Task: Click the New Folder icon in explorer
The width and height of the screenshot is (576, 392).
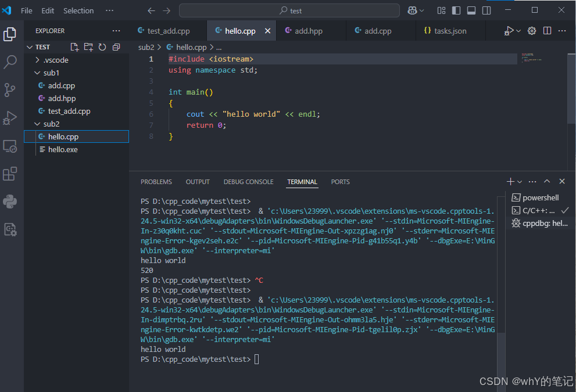Action: (x=88, y=47)
